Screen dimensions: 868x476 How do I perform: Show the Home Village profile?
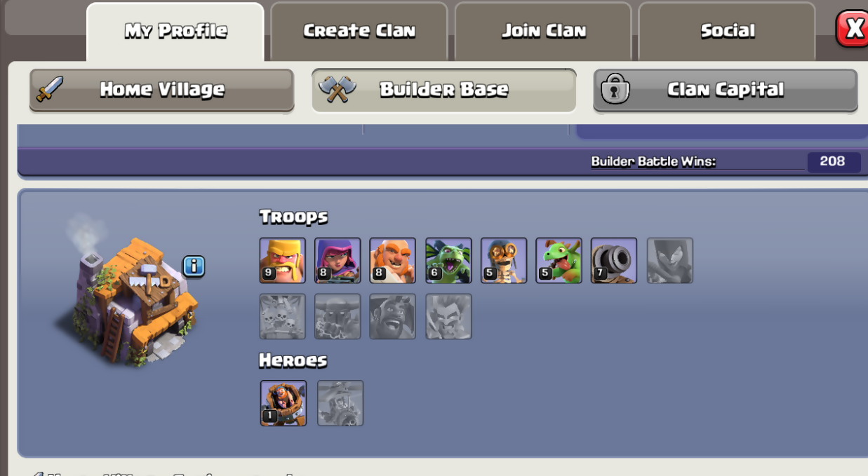point(161,90)
